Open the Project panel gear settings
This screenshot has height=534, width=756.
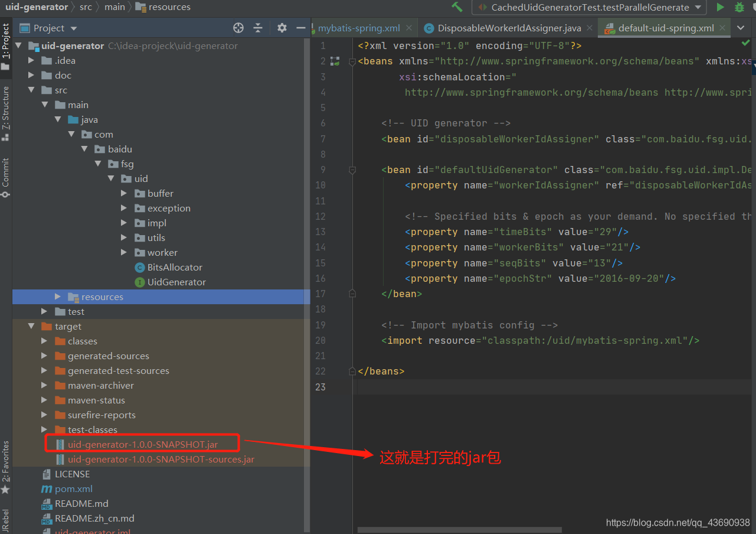coord(282,28)
